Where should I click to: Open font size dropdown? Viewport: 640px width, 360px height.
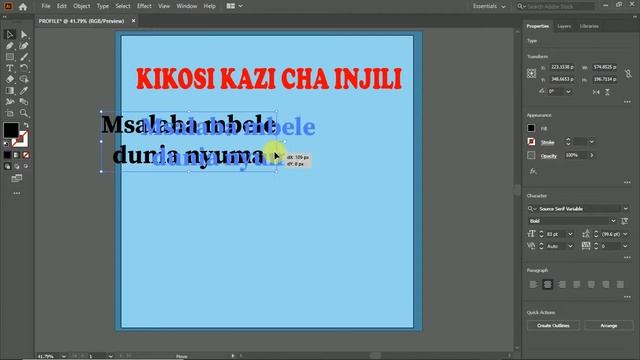(570, 234)
